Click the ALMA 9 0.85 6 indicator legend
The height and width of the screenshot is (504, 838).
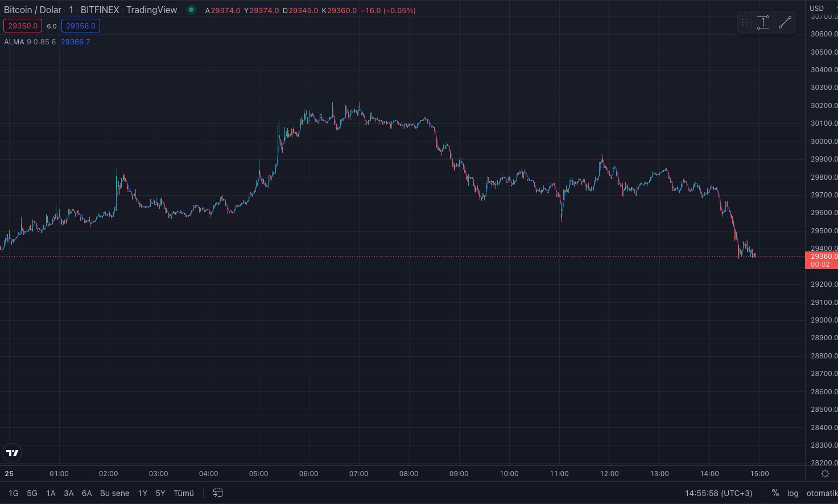click(x=30, y=42)
